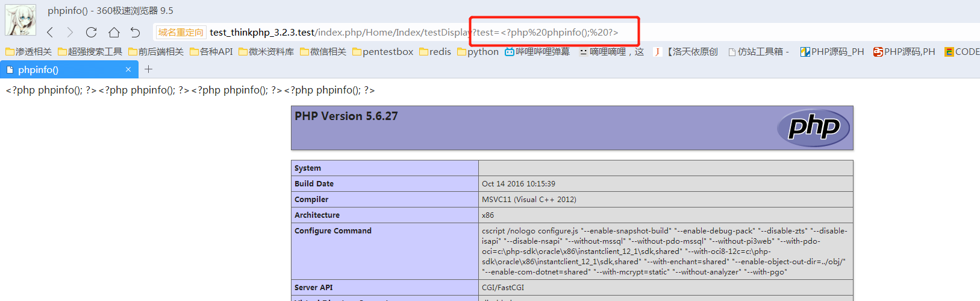The width and height of the screenshot is (980, 301).
Task: Go to home page icon
Action: click(x=114, y=33)
